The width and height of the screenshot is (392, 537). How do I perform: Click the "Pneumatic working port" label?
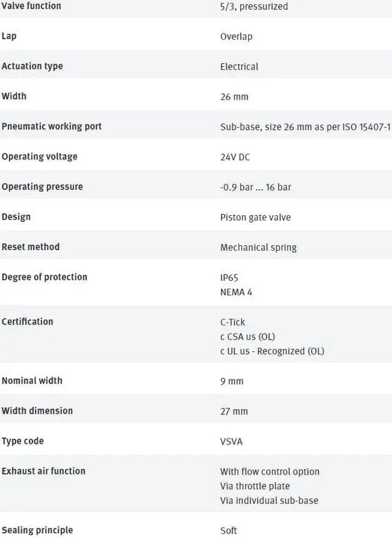click(51, 126)
